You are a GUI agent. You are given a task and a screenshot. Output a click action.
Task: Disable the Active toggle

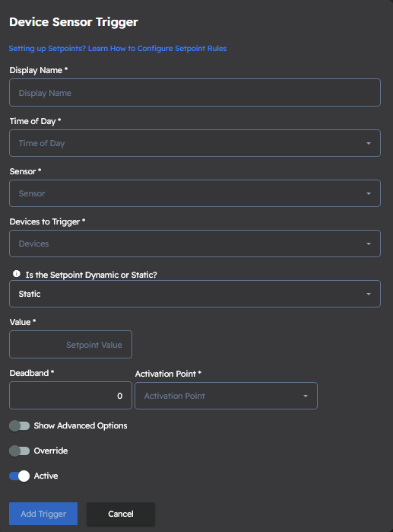coord(19,476)
